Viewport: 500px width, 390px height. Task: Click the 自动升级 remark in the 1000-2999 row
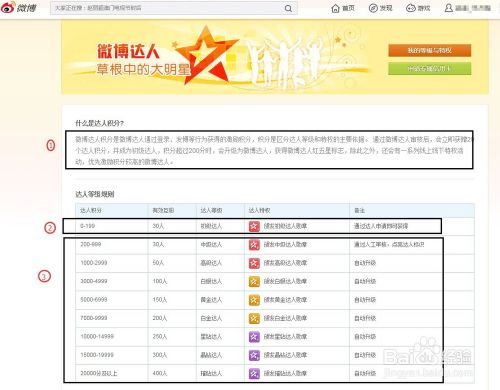click(x=365, y=263)
